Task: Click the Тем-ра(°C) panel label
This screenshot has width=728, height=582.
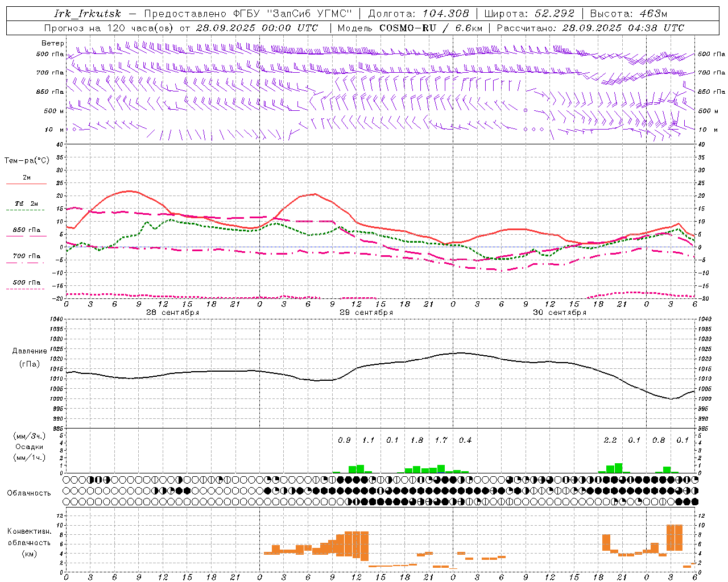Action: (27, 161)
